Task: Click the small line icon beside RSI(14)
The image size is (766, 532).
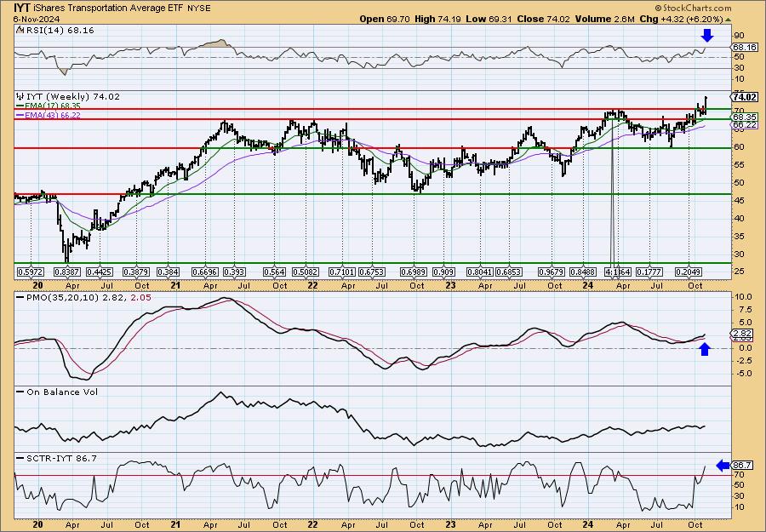Action: point(20,30)
